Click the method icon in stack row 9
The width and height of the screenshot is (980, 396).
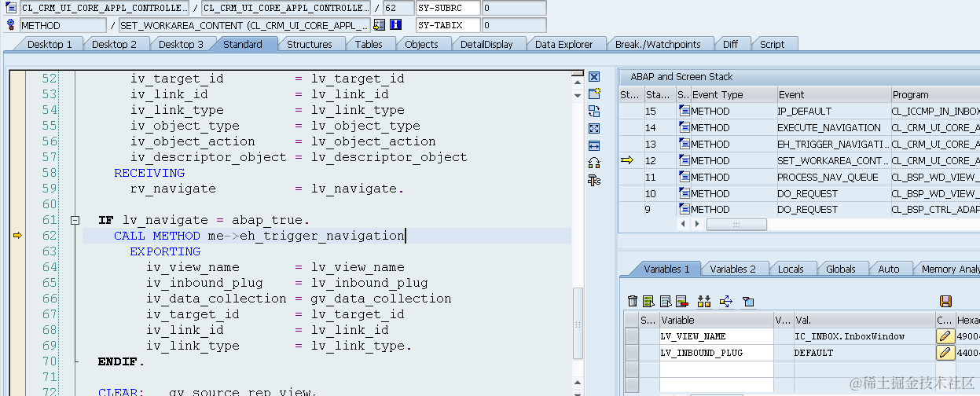[683, 210]
